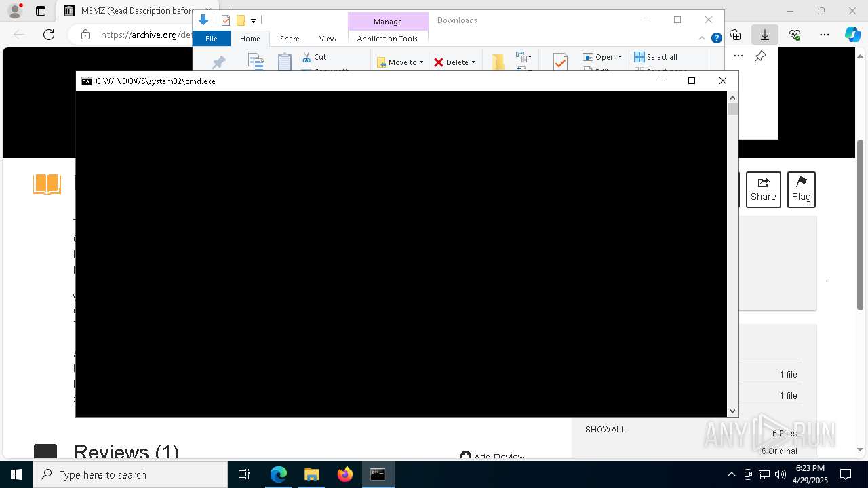Click the New folder icon in Explorer quick access toolbar
Image resolution: width=868 pixels, height=488 pixels.
pos(241,20)
